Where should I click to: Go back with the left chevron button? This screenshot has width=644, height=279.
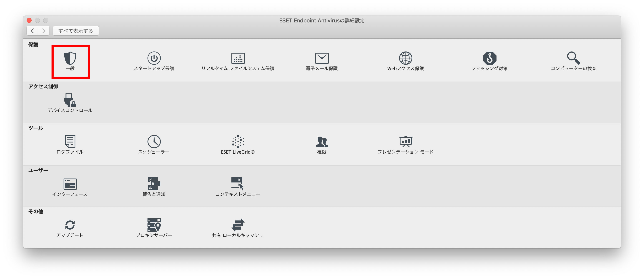point(32,31)
